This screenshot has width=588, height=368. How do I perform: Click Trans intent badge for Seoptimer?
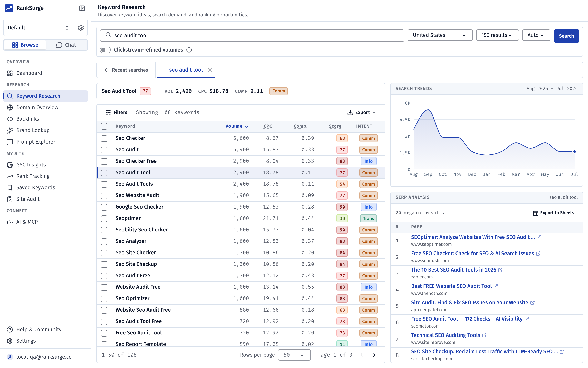(368, 219)
